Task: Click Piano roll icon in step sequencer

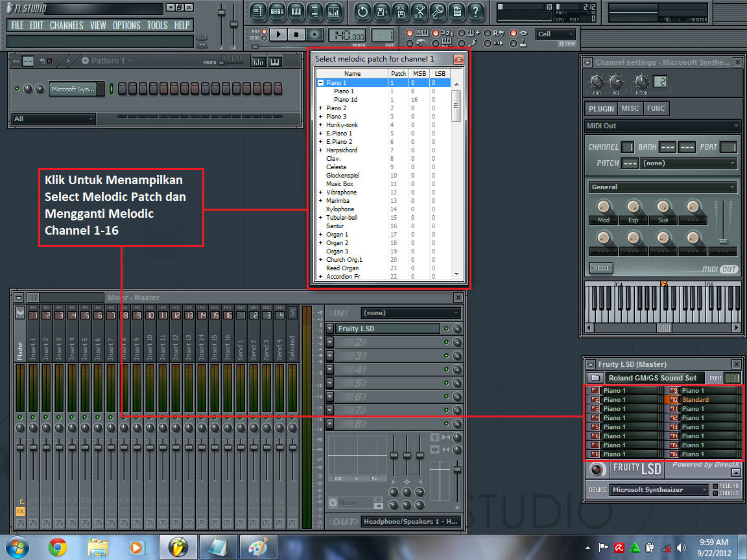Action: tap(275, 62)
